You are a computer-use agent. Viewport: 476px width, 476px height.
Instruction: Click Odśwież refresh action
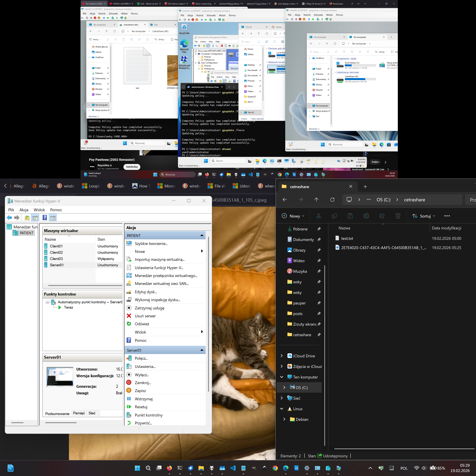142,324
